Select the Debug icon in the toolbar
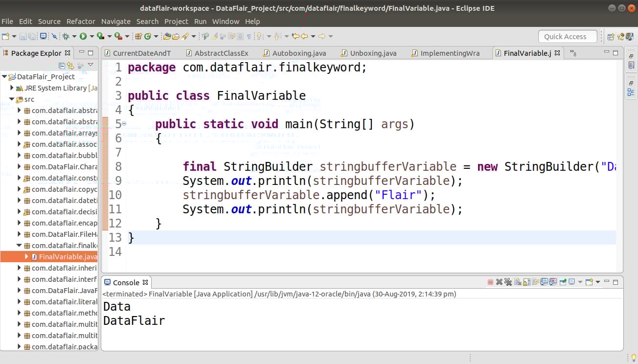 coord(66,36)
